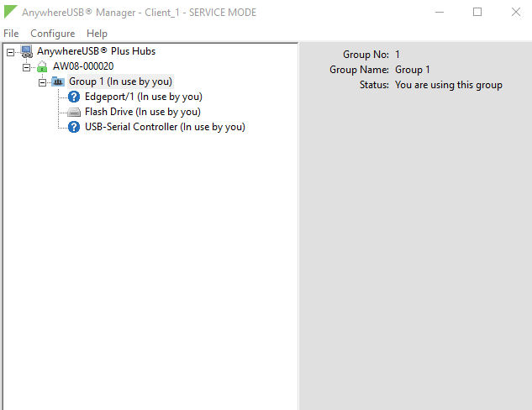Minimize the AnywhereUSB Manager window
Viewport: 532px width, 410px height.
(x=440, y=13)
